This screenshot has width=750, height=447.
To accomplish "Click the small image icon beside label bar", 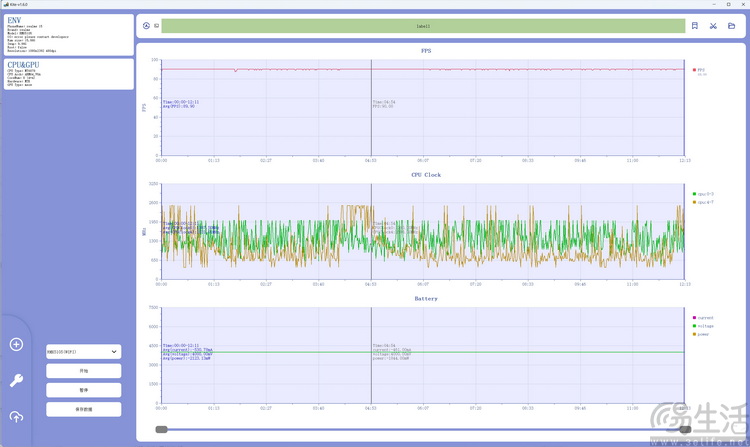I will [x=156, y=26].
